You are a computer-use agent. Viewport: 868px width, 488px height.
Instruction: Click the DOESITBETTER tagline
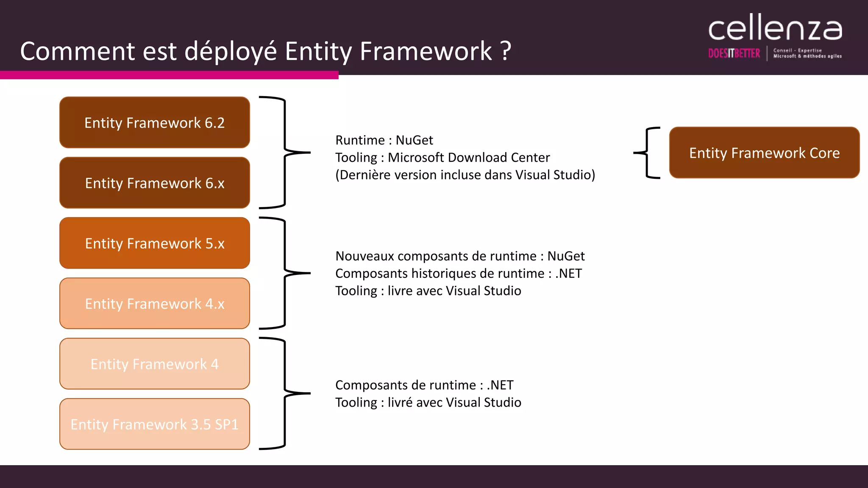click(x=734, y=53)
